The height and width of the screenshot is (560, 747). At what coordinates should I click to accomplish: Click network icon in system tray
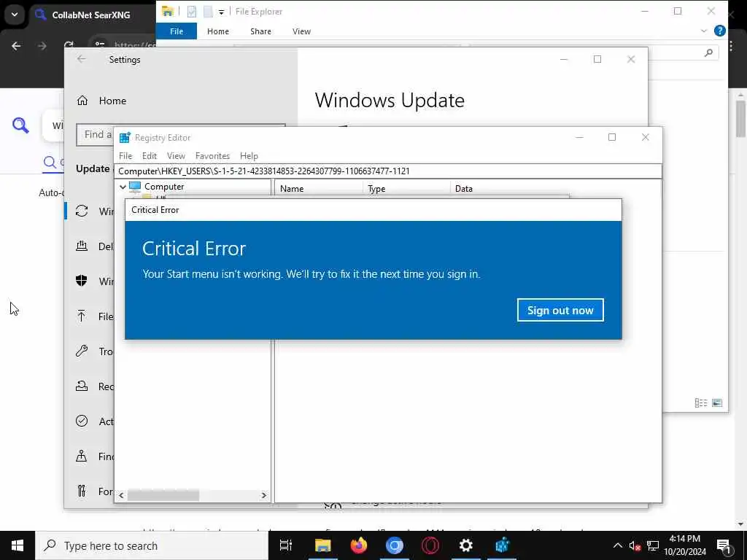point(653,545)
